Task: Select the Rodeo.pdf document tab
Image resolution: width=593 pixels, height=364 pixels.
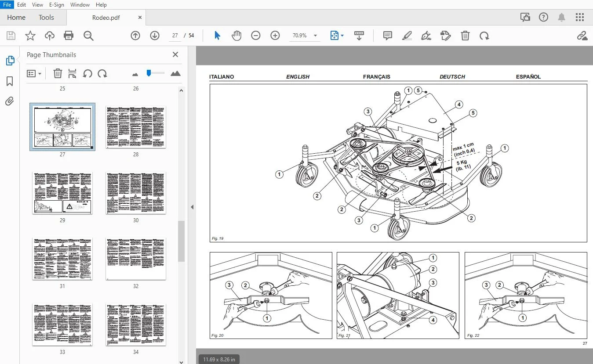Action: [x=106, y=18]
